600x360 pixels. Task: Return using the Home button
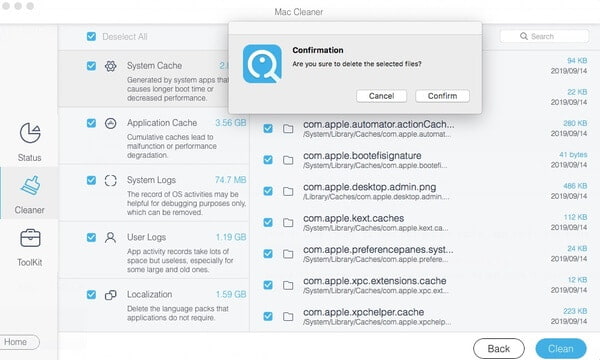click(17, 342)
